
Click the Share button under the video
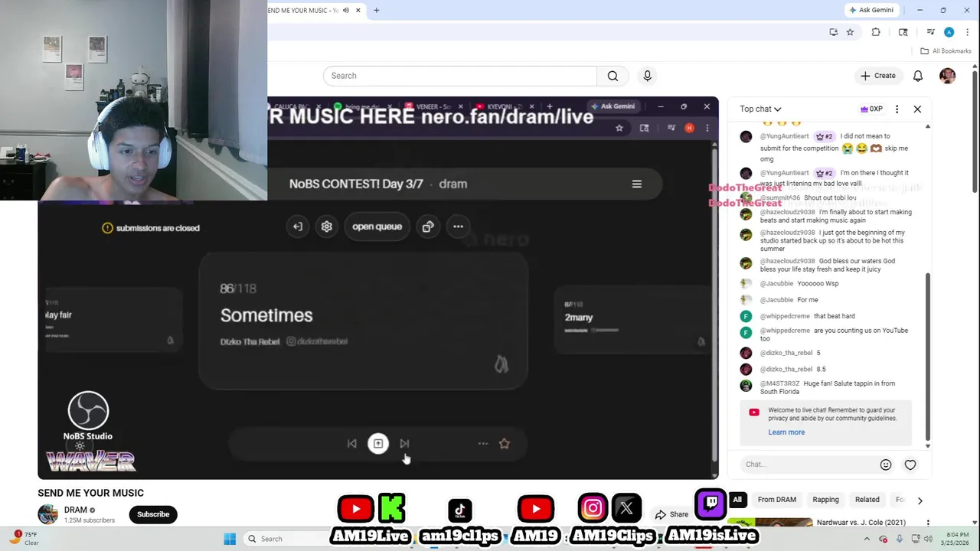point(671,514)
